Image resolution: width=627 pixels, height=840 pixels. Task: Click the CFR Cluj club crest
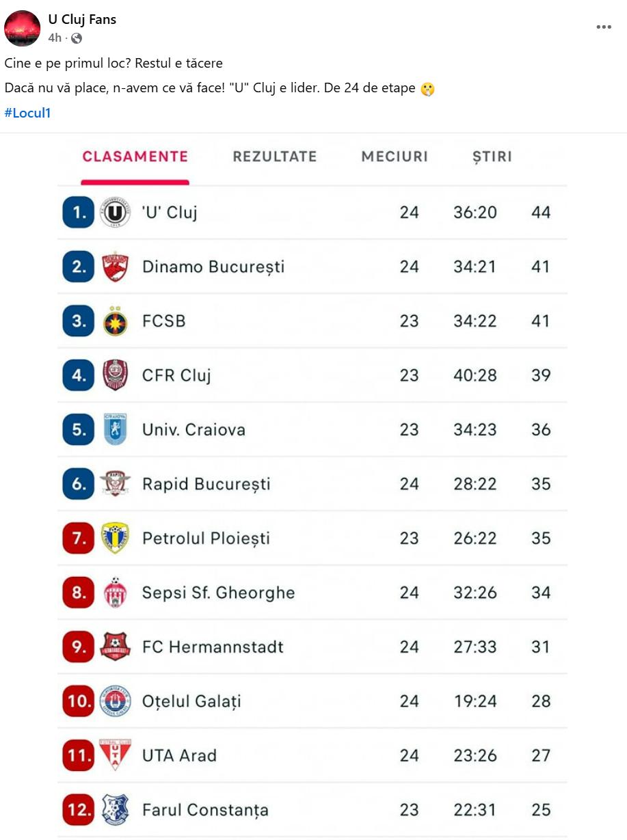[115, 375]
